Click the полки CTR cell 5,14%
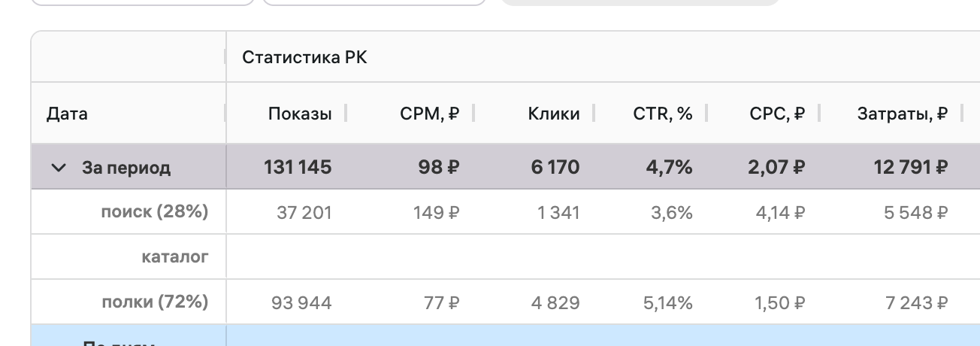The width and height of the screenshot is (980, 346). coord(667,303)
